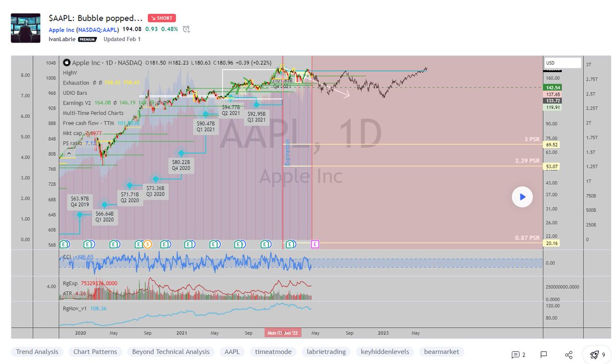Image resolution: width=616 pixels, height=364 pixels.
Task: Click the $66.64B Q1 2020 data label
Action: point(105,217)
